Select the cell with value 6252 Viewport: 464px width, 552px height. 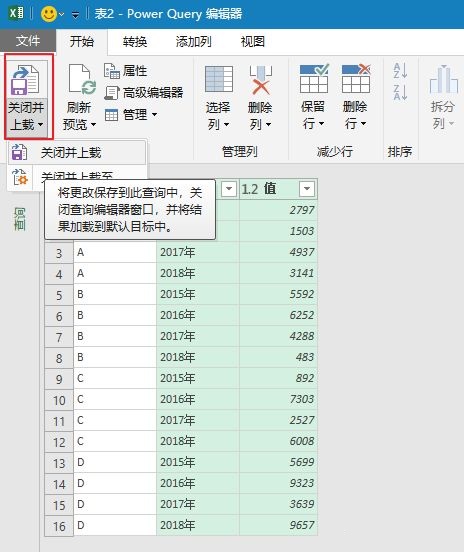(278, 315)
